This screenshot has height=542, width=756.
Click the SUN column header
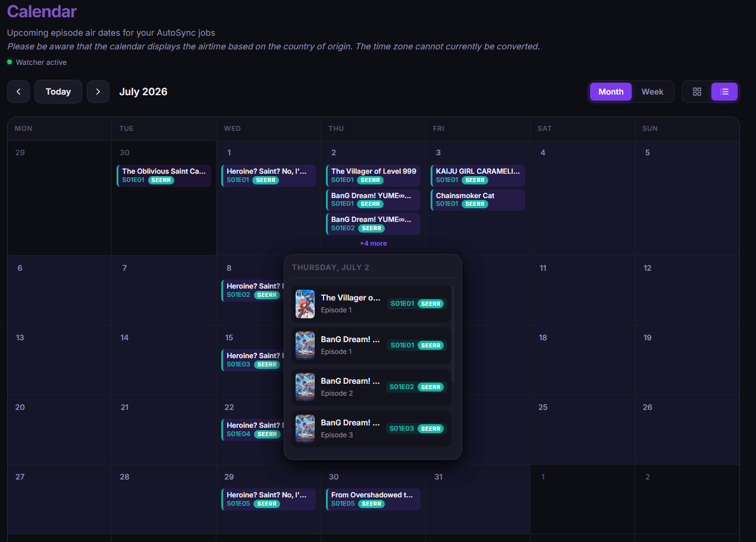[687, 129]
